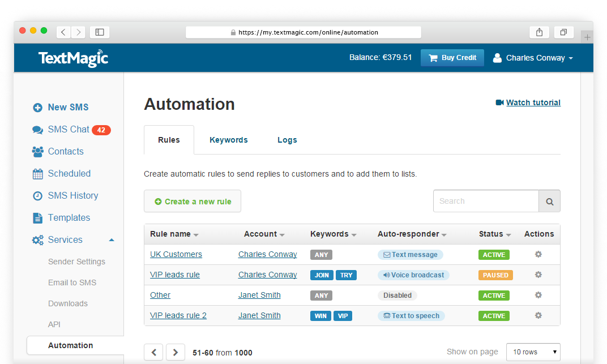The width and height of the screenshot is (607, 364).
Task: Open SMS History via clock icon
Action: 37,195
